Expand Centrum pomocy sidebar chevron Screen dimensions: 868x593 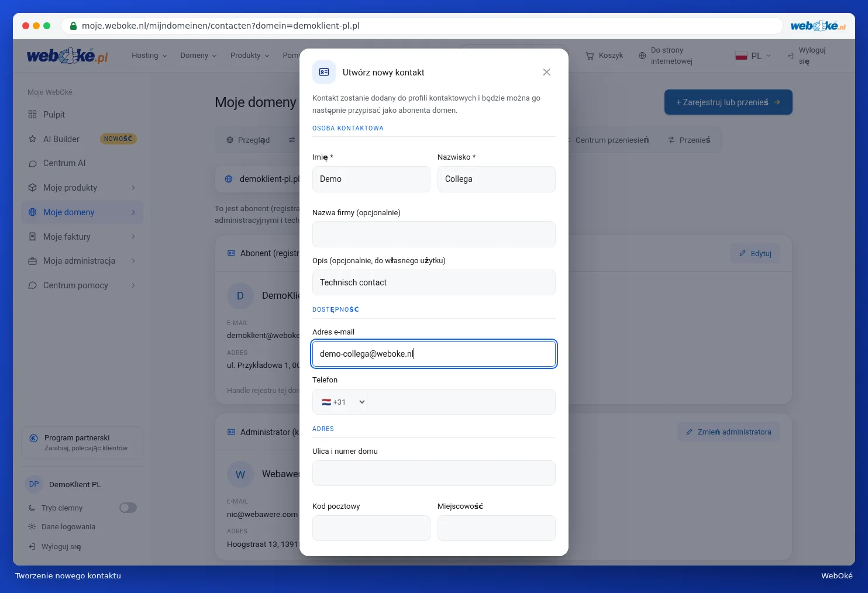tap(133, 285)
